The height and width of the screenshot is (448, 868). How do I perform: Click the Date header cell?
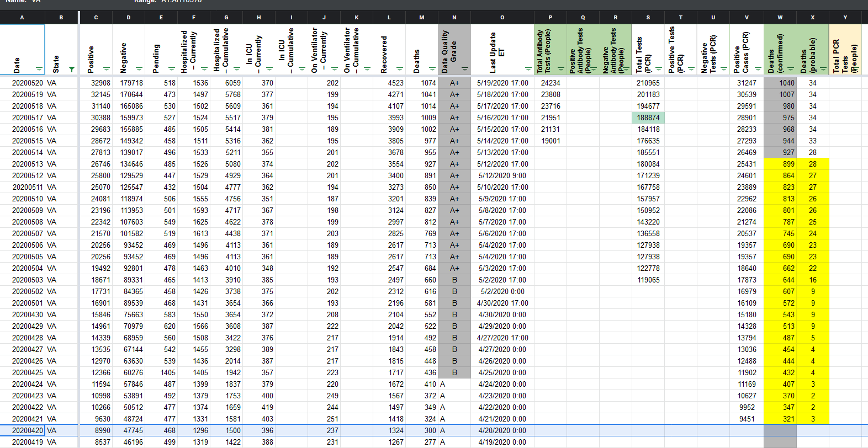(x=22, y=50)
